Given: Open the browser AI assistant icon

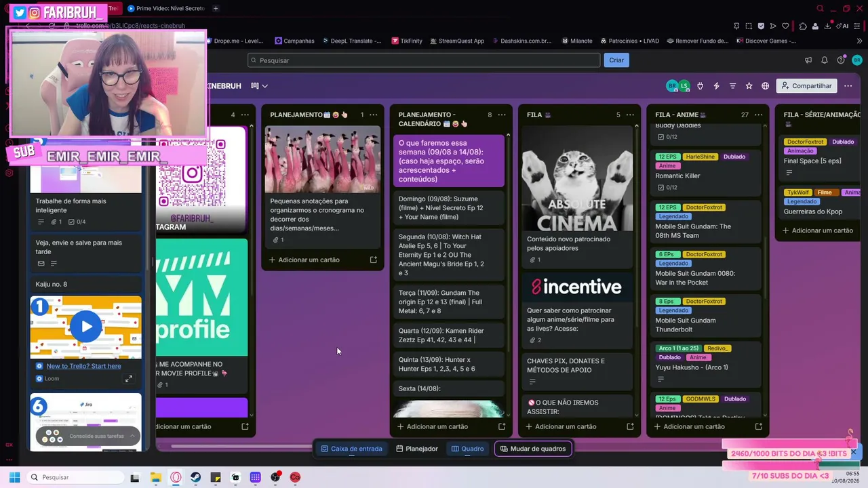Looking at the screenshot, I should click(x=843, y=26).
